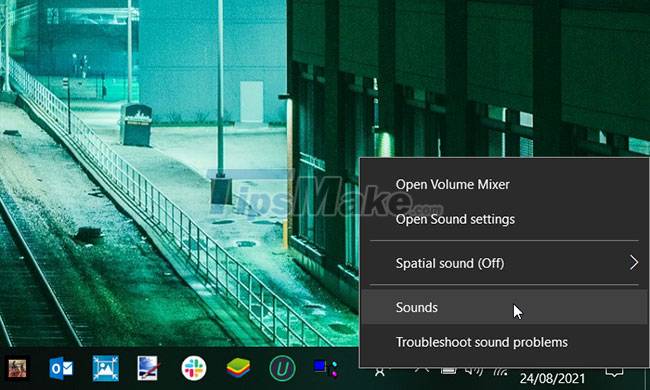The height and width of the screenshot is (390, 650).
Task: Expand the Spatial sound submenu arrow
Action: 634,263
